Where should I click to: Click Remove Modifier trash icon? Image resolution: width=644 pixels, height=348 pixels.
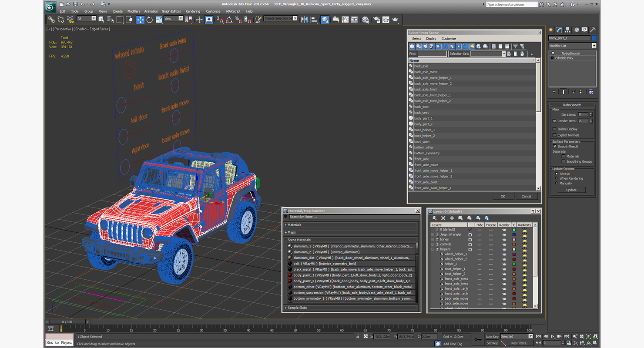click(x=580, y=92)
